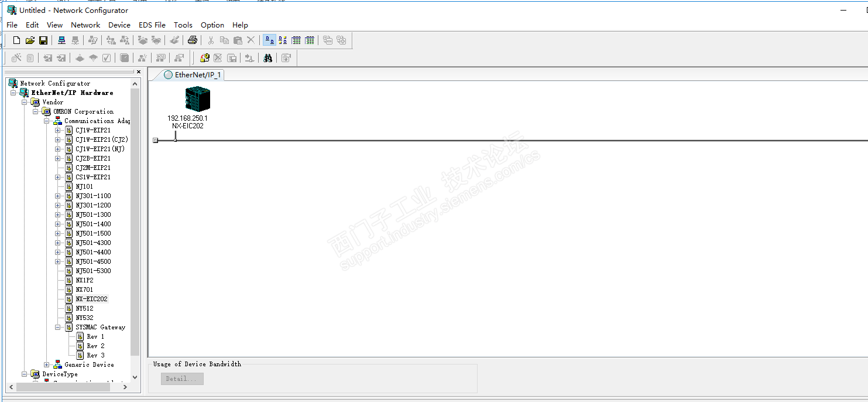Collapse the Vendor tree node
The height and width of the screenshot is (402, 868).
coord(25,102)
